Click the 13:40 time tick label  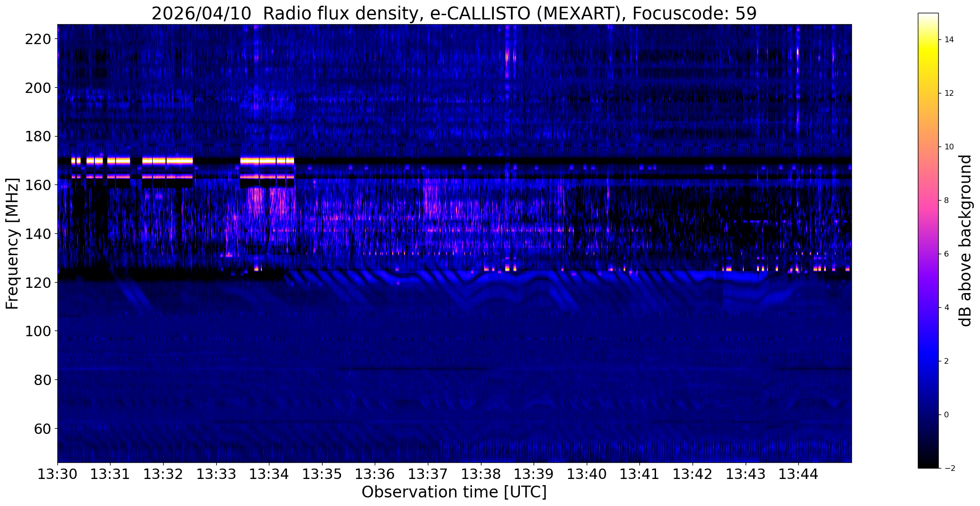coord(587,474)
